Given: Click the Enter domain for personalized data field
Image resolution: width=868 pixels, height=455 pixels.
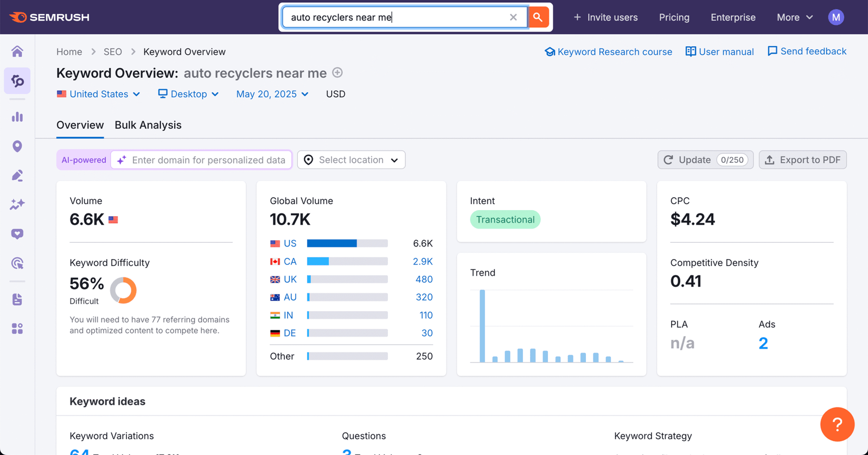Looking at the screenshot, I should click(202, 160).
